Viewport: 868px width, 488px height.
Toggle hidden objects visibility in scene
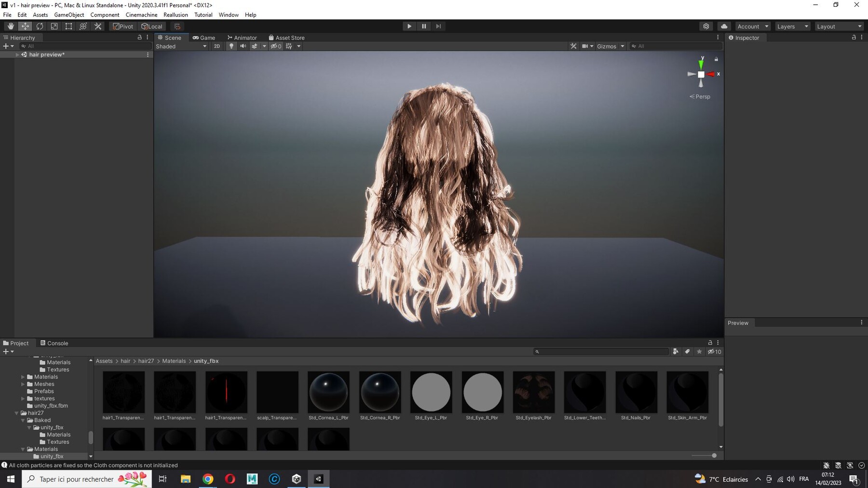coord(276,46)
